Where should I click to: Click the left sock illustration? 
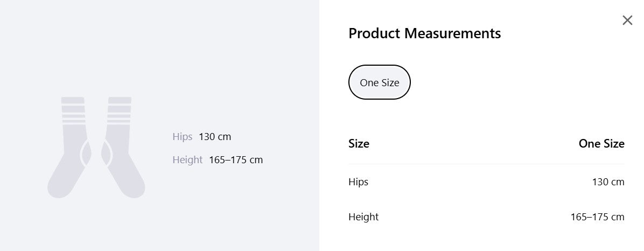point(69,148)
